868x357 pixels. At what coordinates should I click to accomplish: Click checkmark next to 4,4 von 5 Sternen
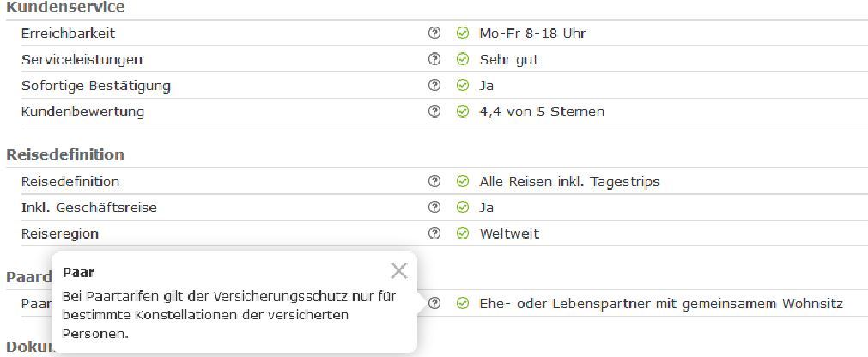pos(463,111)
